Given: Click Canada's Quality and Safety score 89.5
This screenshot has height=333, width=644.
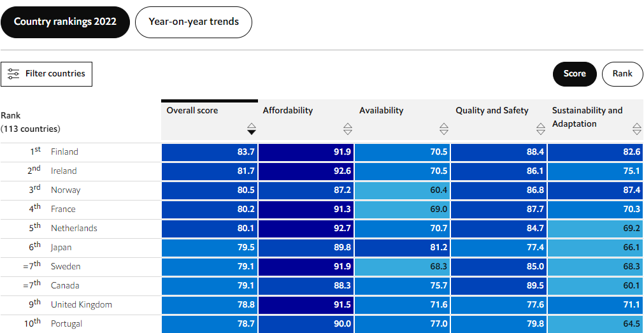Looking at the screenshot, I should [x=499, y=286].
